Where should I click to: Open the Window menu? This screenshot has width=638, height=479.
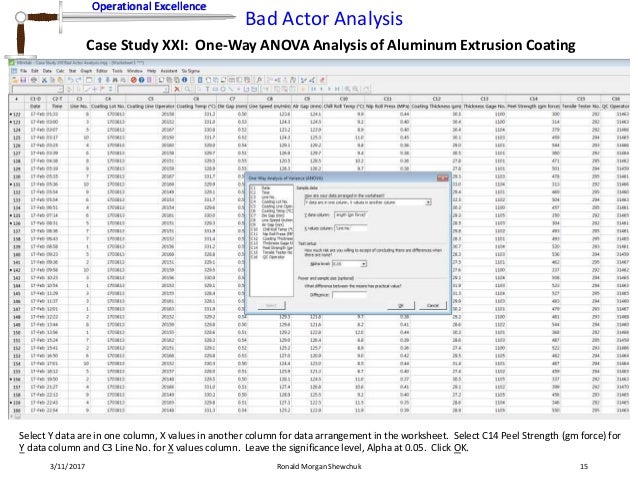(x=134, y=71)
